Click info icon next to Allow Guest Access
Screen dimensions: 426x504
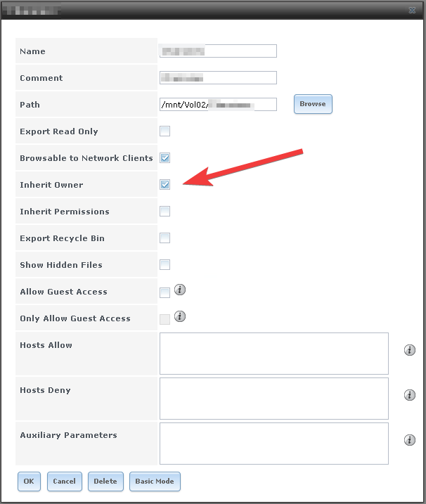[180, 290]
